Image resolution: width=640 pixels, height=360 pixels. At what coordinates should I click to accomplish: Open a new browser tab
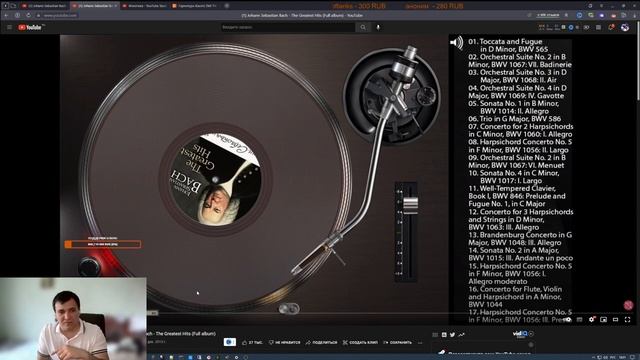point(227,6)
